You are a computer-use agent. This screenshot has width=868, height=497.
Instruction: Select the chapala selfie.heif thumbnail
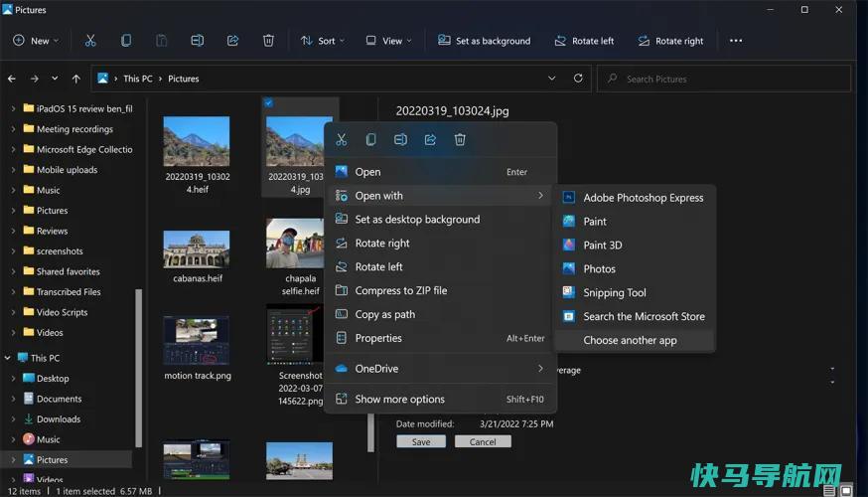click(x=296, y=244)
